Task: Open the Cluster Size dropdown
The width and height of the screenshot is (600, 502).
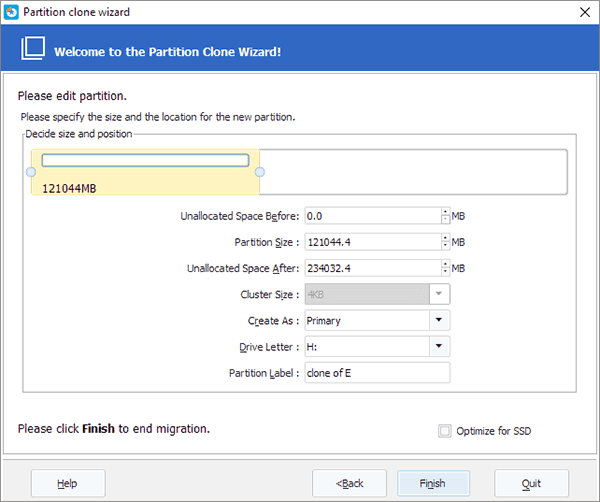Action: point(439,294)
